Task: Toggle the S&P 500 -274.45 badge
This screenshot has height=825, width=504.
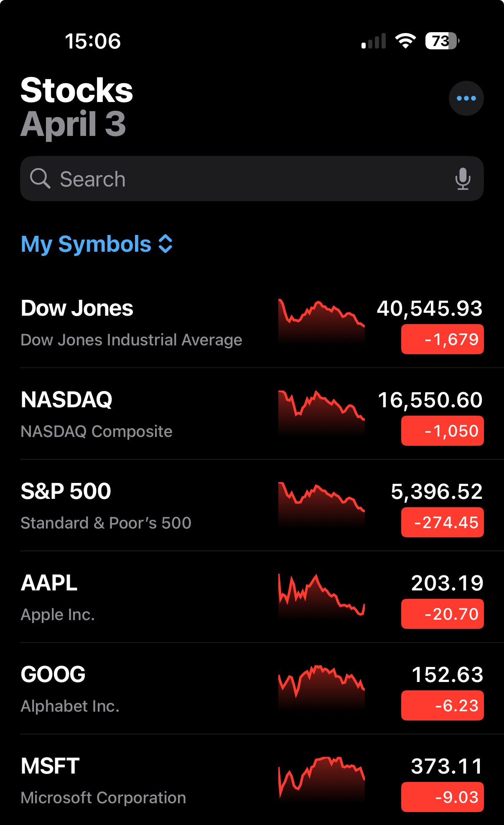Action: 442,522
